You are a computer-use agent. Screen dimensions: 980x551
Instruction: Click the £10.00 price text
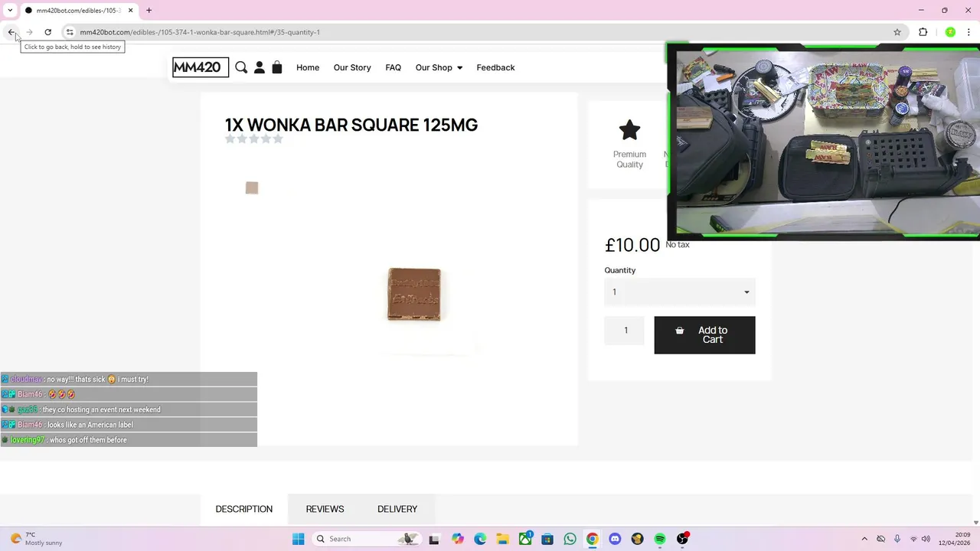[632, 245]
